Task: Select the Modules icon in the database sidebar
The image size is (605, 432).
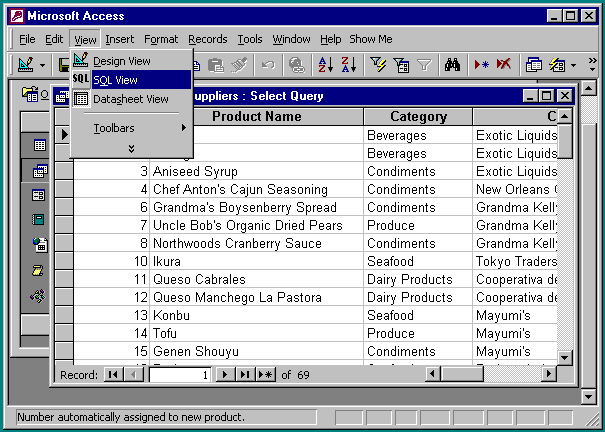Action: pos(38,296)
